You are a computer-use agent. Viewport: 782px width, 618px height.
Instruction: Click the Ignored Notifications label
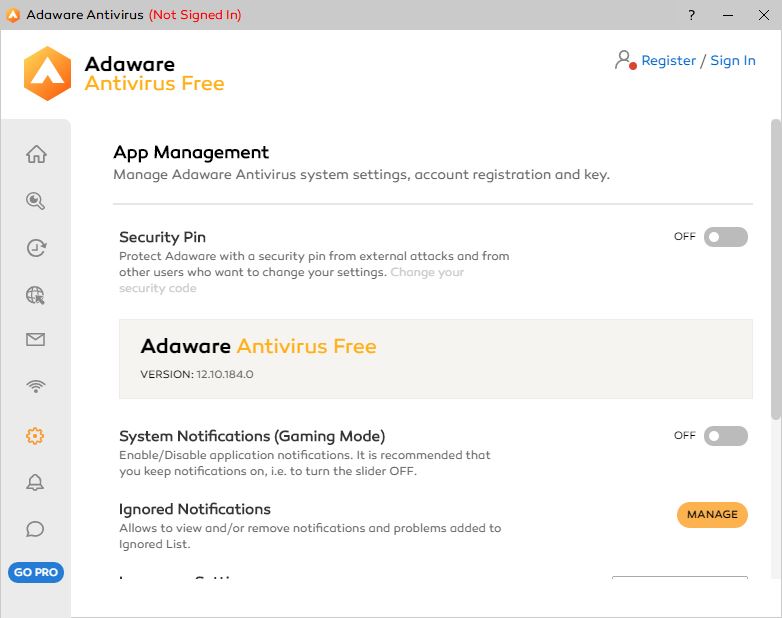point(195,509)
